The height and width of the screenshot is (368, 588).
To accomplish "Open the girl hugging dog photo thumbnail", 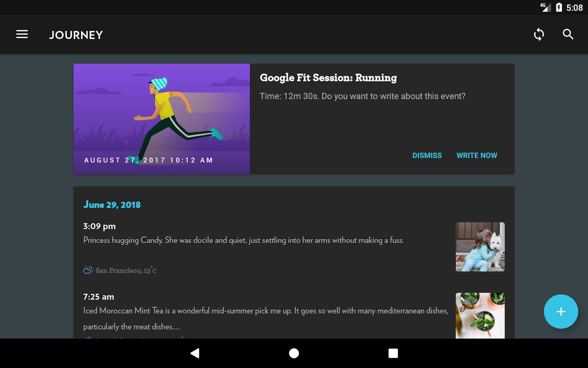I will click(x=480, y=247).
